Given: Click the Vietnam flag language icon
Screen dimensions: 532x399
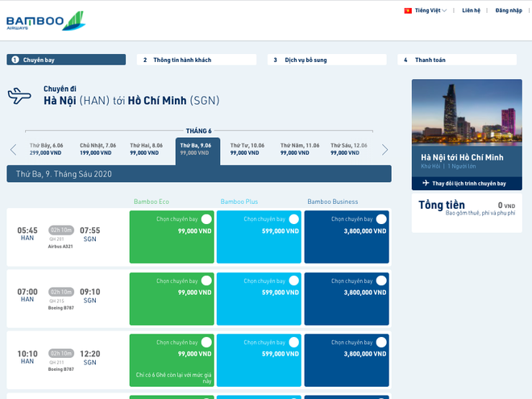Looking at the screenshot, I should tap(408, 10).
